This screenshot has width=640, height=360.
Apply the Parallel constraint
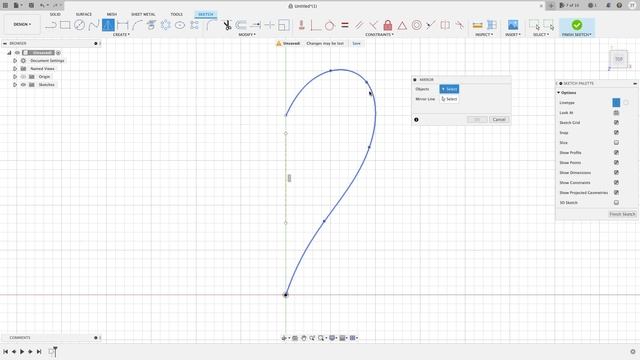point(359,25)
